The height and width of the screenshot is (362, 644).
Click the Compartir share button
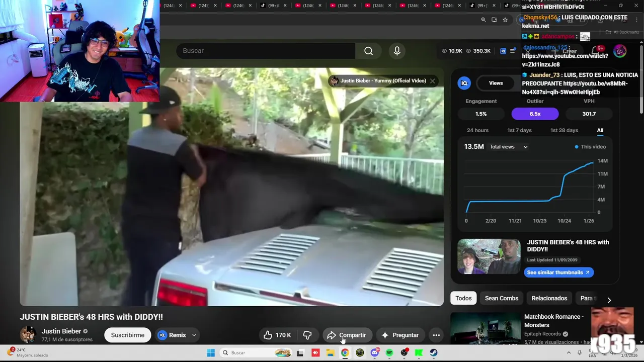(347, 335)
